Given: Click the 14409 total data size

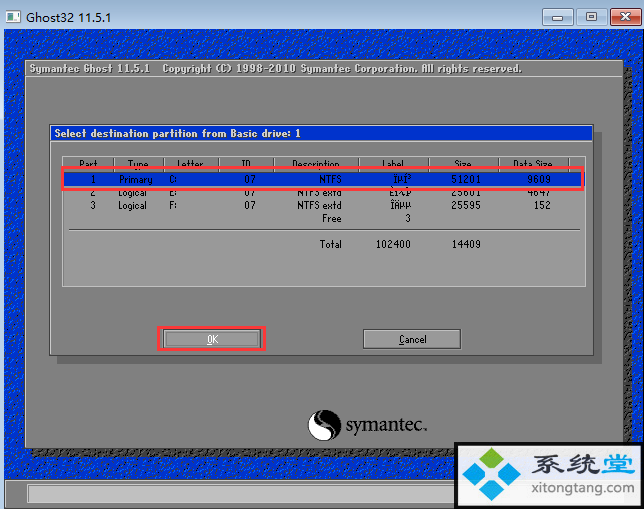Looking at the screenshot, I should 466,244.
